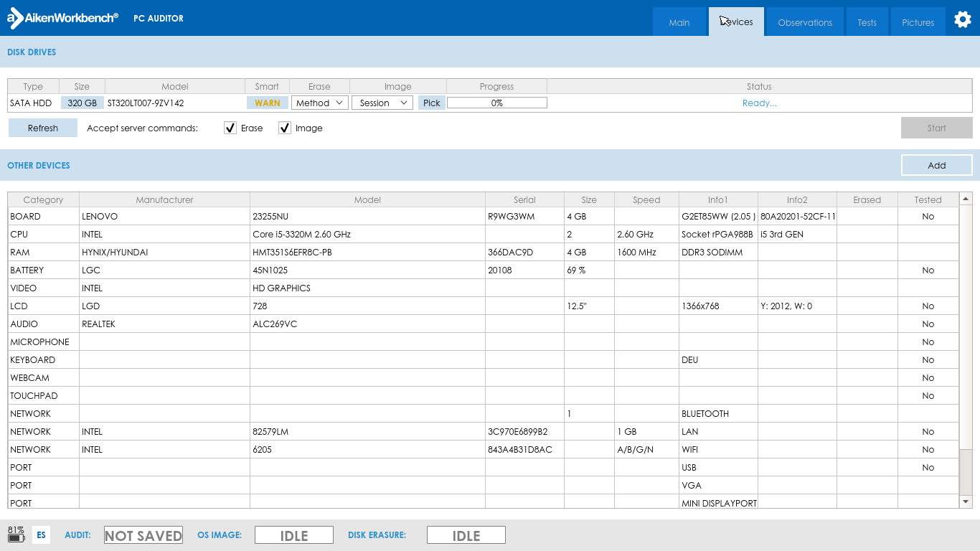Click the Serial column header
Viewport: 980px width, 551px height.
525,199
